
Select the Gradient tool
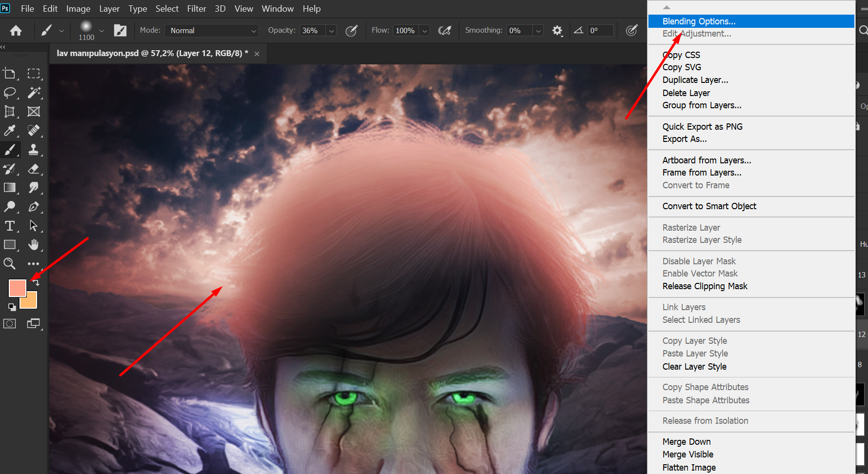(9, 188)
